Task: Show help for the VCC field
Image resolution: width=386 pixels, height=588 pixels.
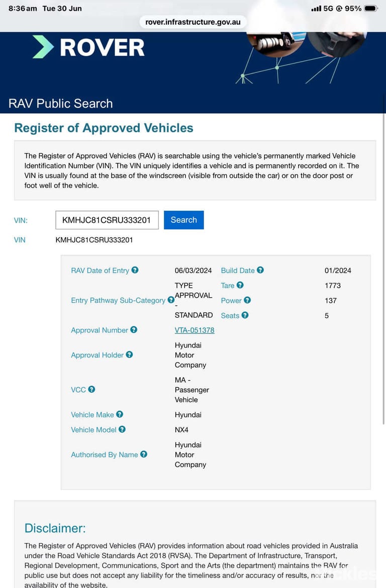Action: point(91,389)
